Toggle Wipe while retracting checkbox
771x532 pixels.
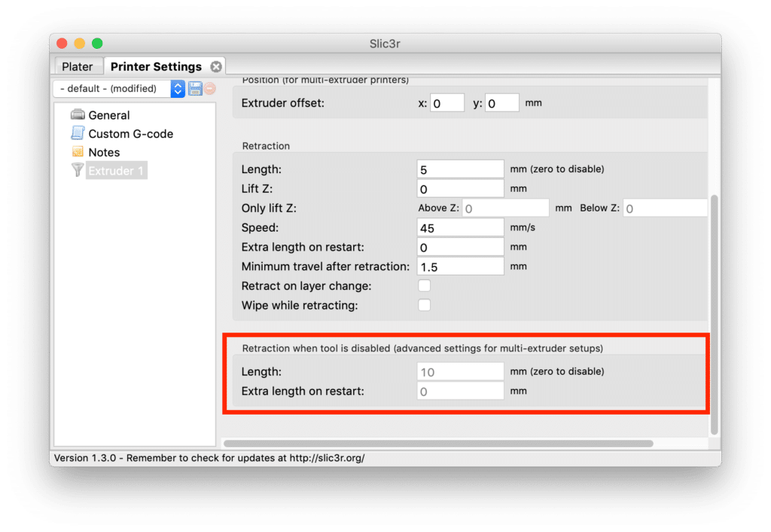[x=425, y=306]
